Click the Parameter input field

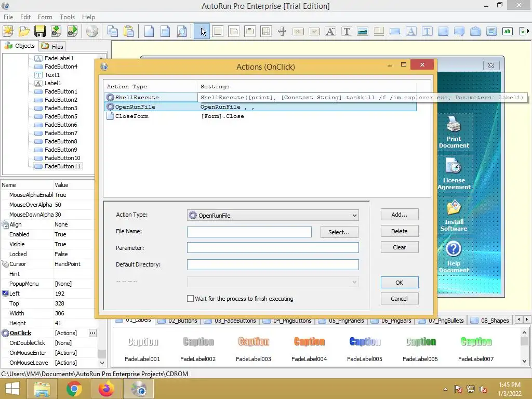click(x=273, y=247)
